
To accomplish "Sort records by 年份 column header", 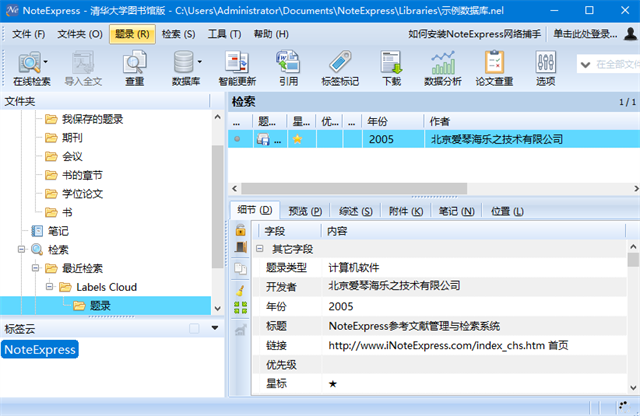I will tap(393, 121).
